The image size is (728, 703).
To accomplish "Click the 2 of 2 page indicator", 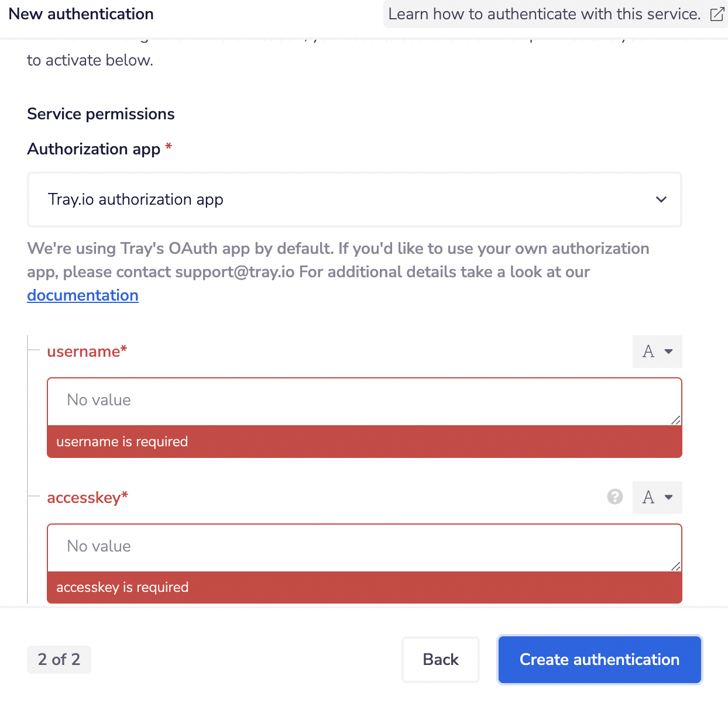I will [x=59, y=659].
